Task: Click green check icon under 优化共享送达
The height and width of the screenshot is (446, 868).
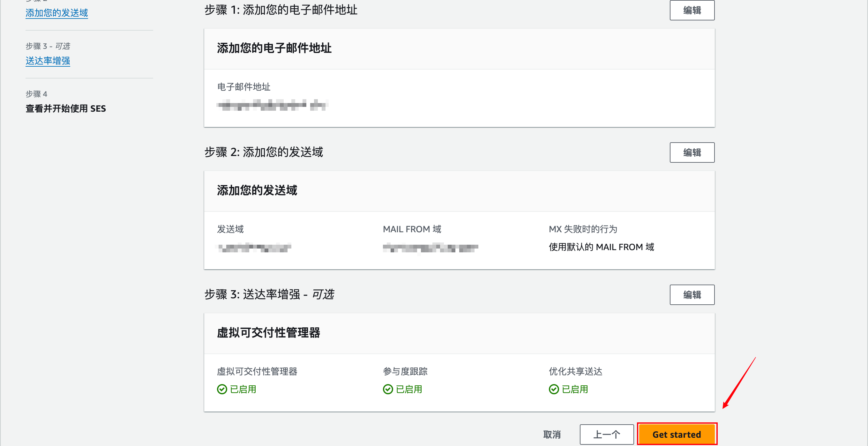Action: 554,389
